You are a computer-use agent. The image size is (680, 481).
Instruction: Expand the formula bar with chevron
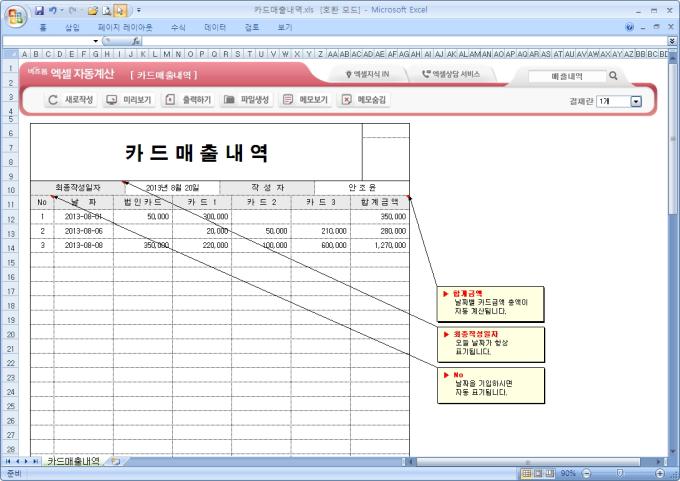[672, 41]
